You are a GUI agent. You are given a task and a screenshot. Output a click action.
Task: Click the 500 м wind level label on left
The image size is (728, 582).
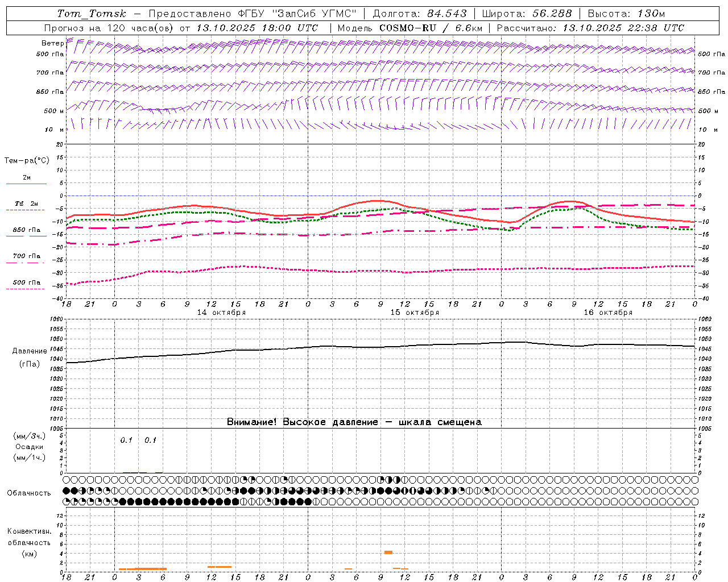(54, 111)
